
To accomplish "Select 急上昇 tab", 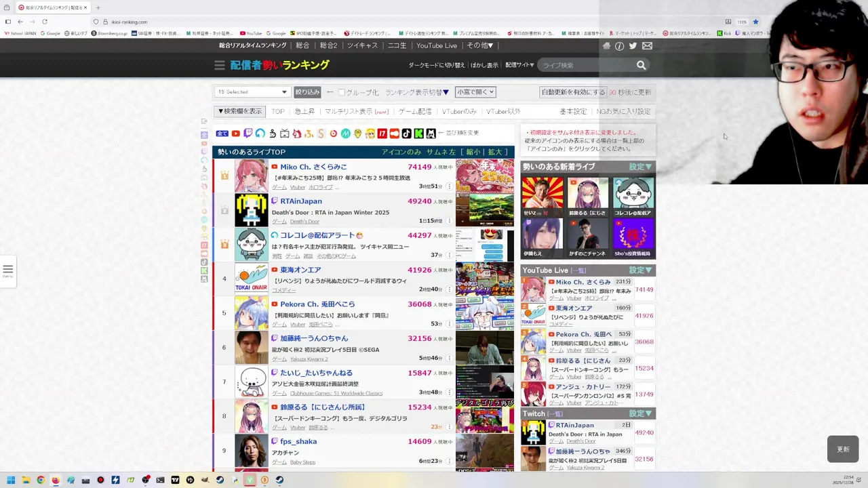I will [304, 111].
